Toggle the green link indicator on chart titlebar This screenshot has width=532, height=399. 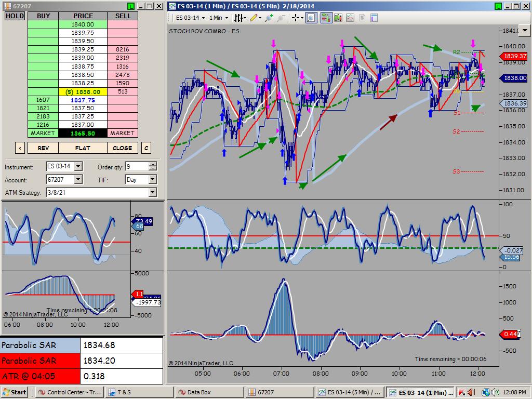498,6
